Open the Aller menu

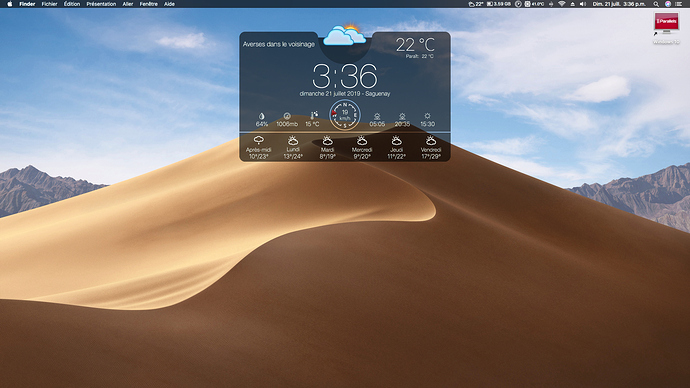[128, 4]
